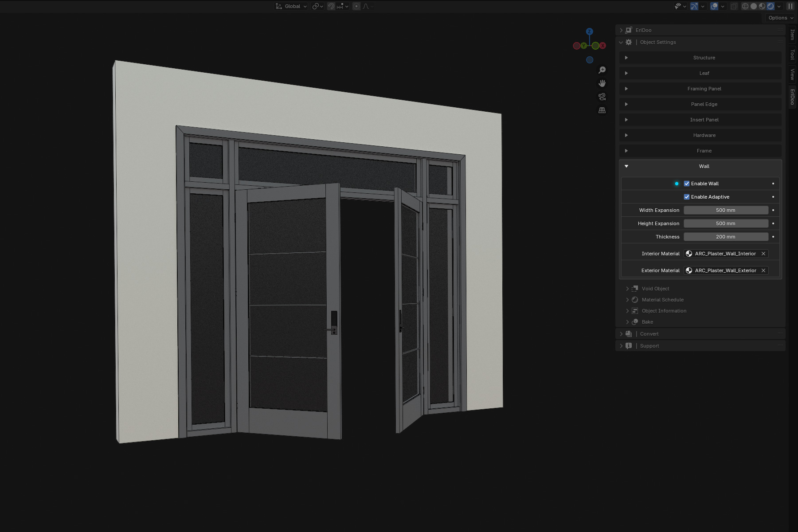Screen dimensions: 798x532
Task: Click the zoom magnifier icon in viewport
Action: tap(602, 70)
